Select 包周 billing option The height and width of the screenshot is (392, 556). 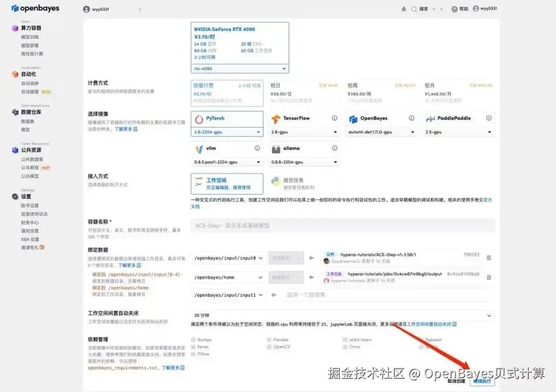[x=381, y=93]
